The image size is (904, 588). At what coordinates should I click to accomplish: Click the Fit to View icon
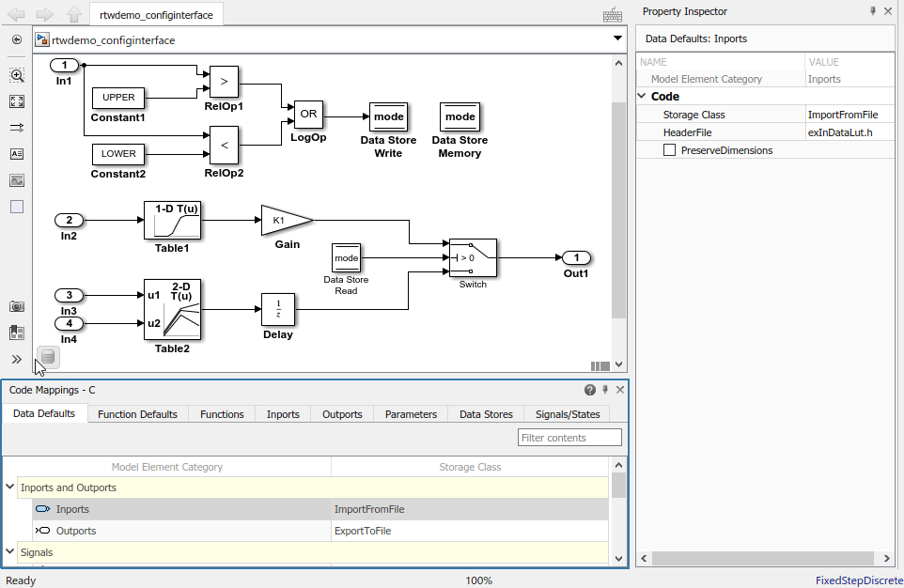pos(16,102)
